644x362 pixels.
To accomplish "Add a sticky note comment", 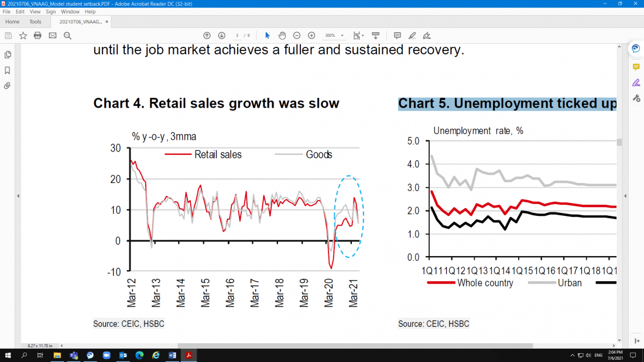I will (x=397, y=35).
